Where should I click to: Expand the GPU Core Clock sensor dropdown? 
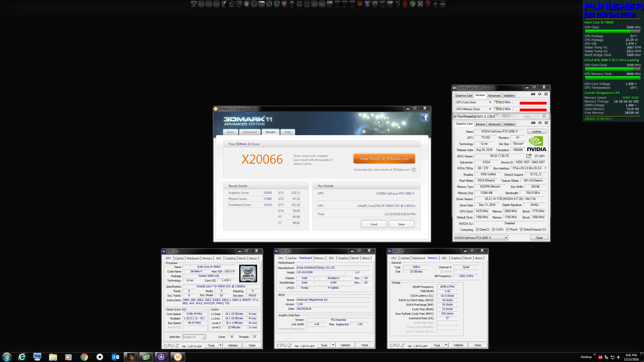(490, 102)
